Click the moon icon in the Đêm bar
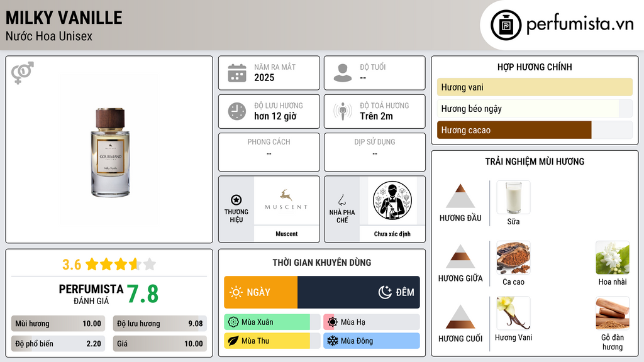The width and height of the screenshot is (644, 362). pyautogui.click(x=385, y=292)
